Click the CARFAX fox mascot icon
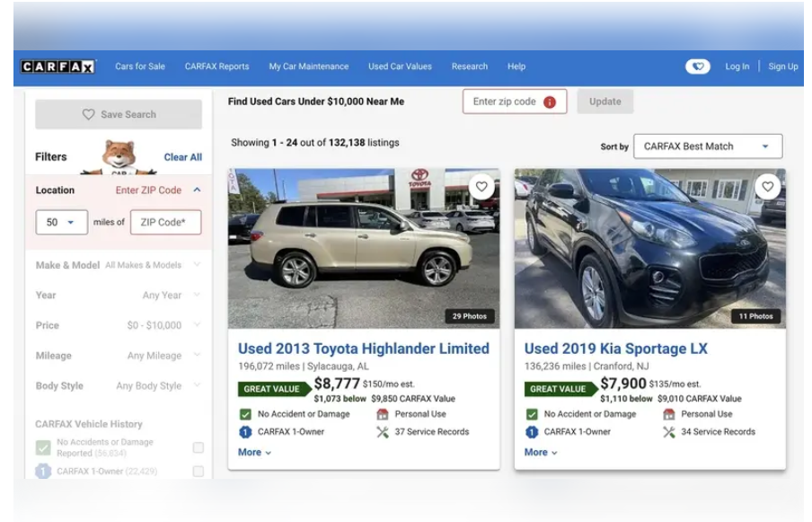 [x=119, y=157]
